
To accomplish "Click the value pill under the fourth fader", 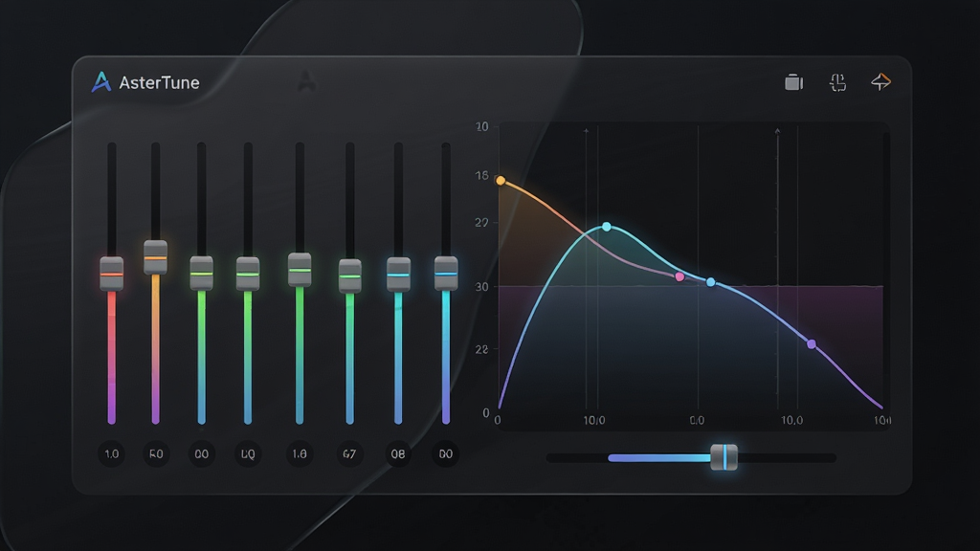I will 248,453.
